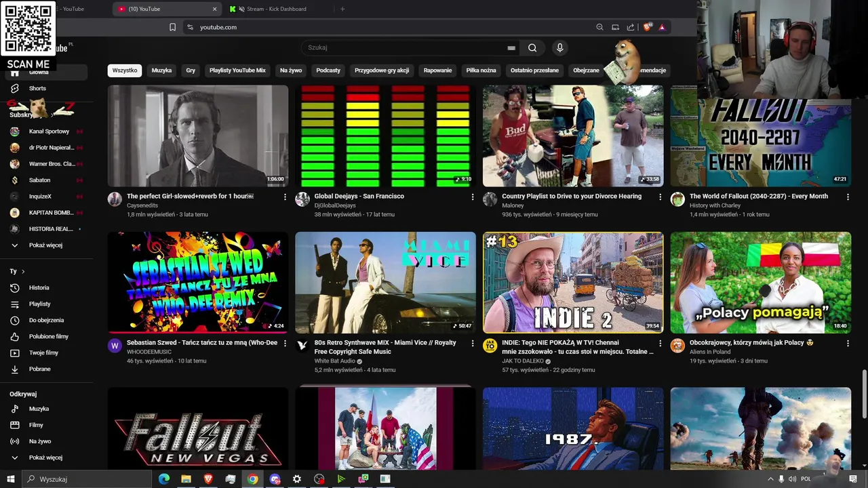Open more options for Global Deejays video

click(x=473, y=197)
